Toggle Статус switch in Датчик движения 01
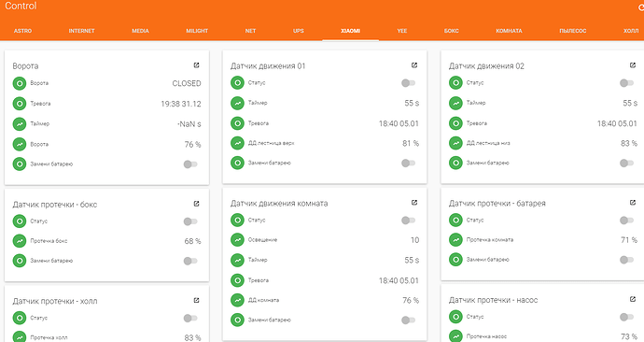The image size is (644, 342). click(x=408, y=83)
